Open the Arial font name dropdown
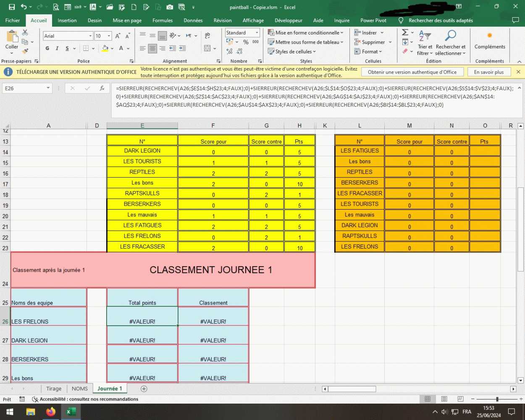 tap(90, 36)
